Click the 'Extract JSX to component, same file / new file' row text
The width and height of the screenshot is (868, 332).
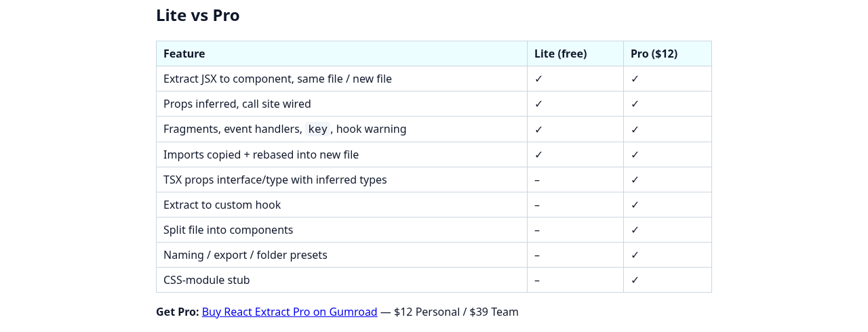[x=277, y=79]
